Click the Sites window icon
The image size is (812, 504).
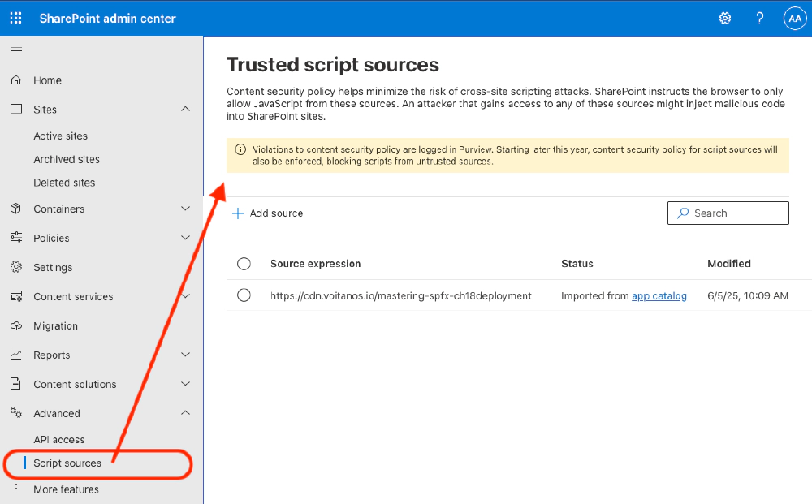[x=16, y=110]
